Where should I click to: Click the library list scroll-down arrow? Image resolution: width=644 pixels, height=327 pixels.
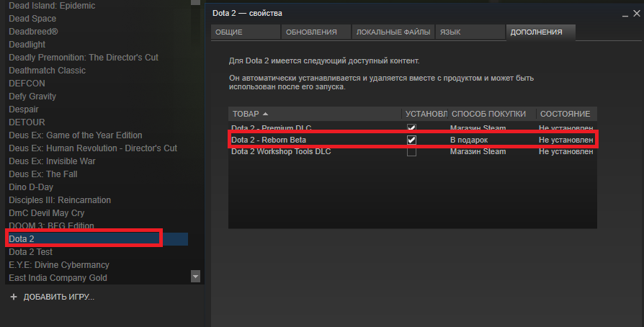[195, 277]
